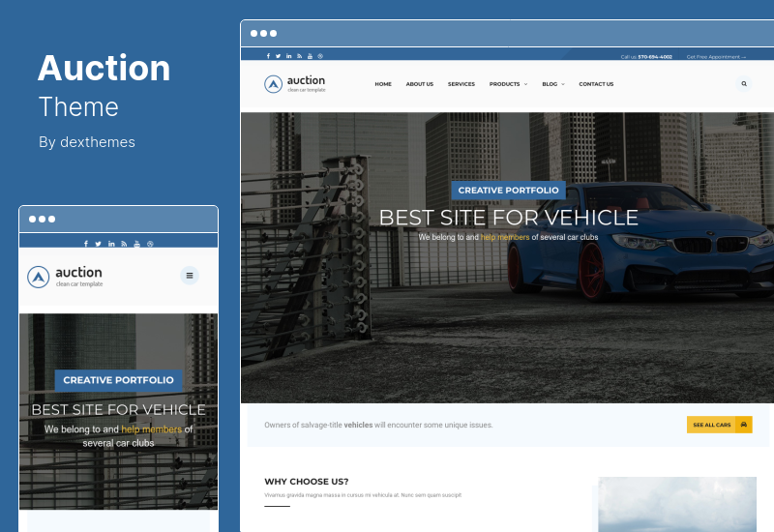The width and height of the screenshot is (774, 532).
Task: Click 'BEST SITE FOR VEHICLE' mobile headline
Action: [x=118, y=409]
